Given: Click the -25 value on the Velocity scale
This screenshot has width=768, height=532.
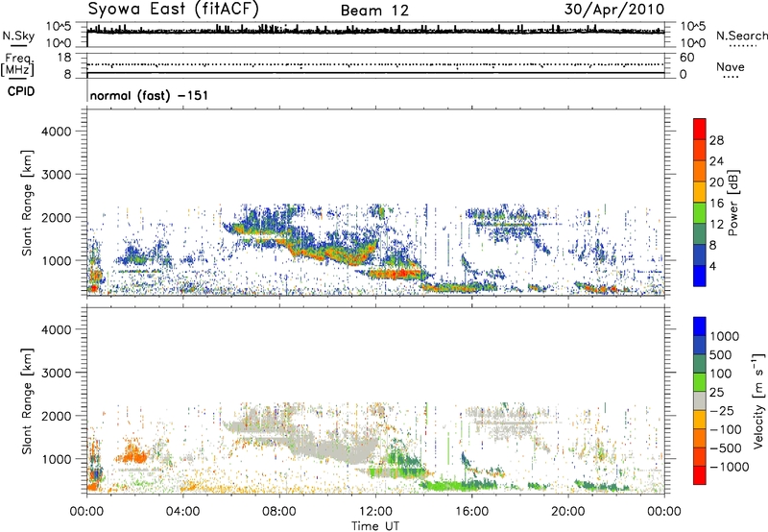Looking at the screenshot, I should 722,410.
